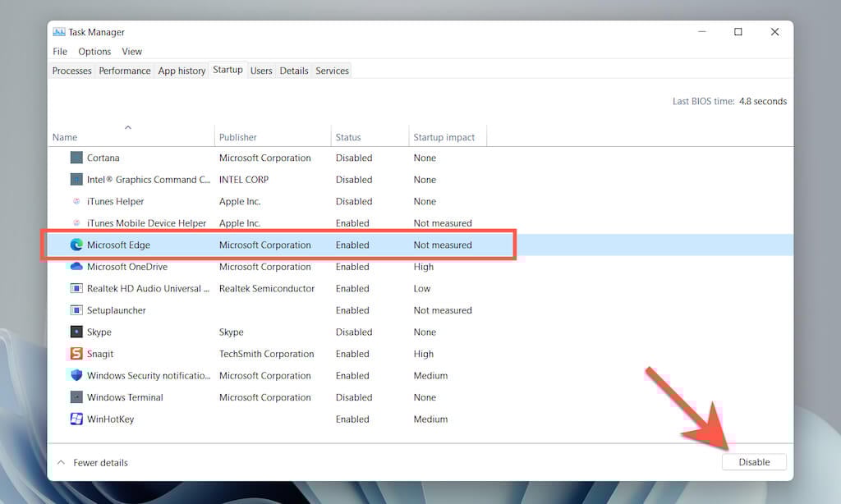Click Snagit's Enabled status cell
841x504 pixels.
352,354
